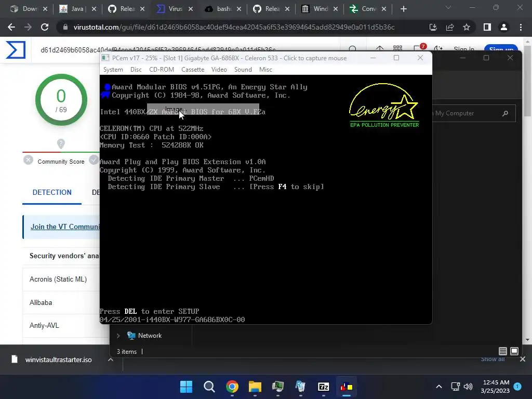This screenshot has width=532, height=399.
Task: Open the Windows Start menu
Action: (x=186, y=387)
